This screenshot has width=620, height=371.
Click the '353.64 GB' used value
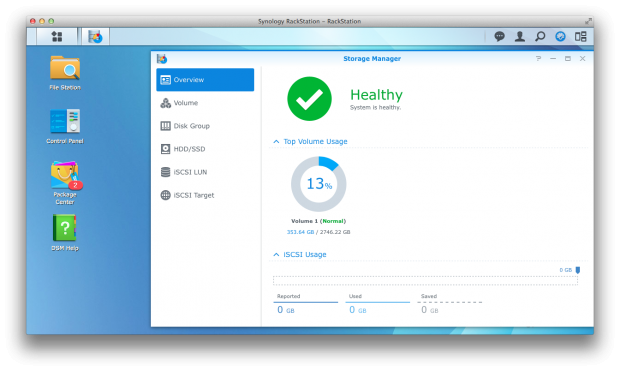(x=301, y=232)
